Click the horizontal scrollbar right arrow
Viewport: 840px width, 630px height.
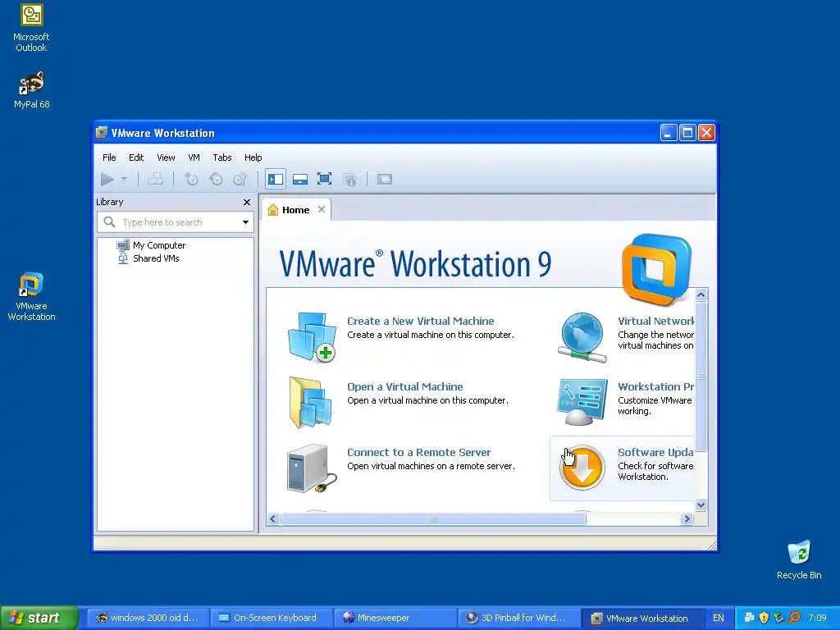(687, 518)
